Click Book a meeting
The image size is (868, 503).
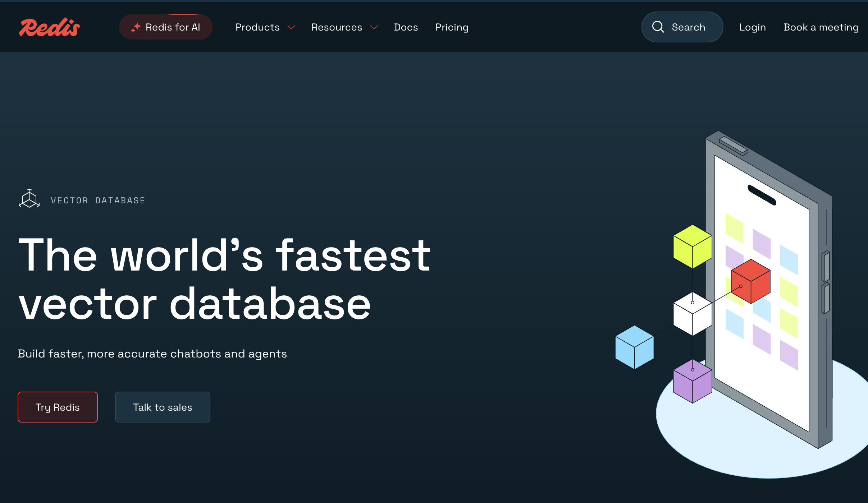pos(821,27)
